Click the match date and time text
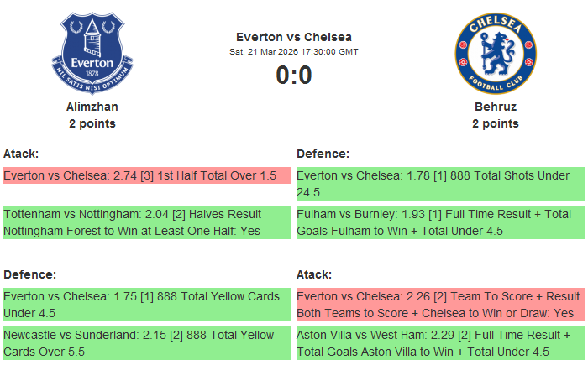This screenshot has height=386, width=588. pos(294,52)
